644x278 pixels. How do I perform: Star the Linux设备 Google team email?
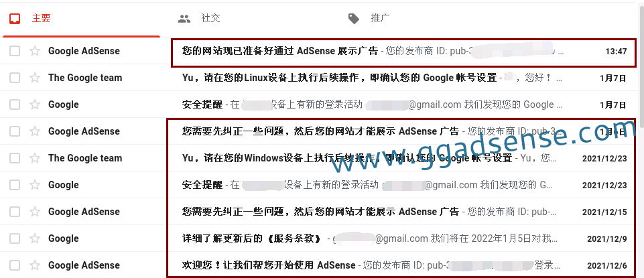tap(35, 78)
